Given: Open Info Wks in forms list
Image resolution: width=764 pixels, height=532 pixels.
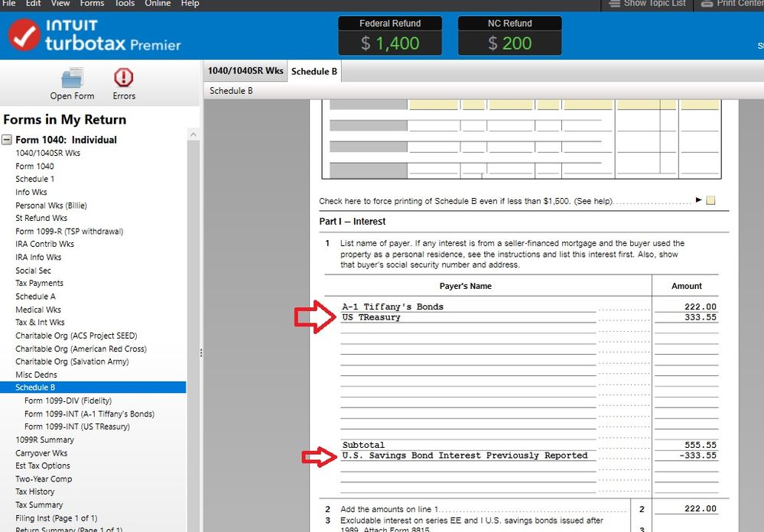Looking at the screenshot, I should [x=31, y=192].
